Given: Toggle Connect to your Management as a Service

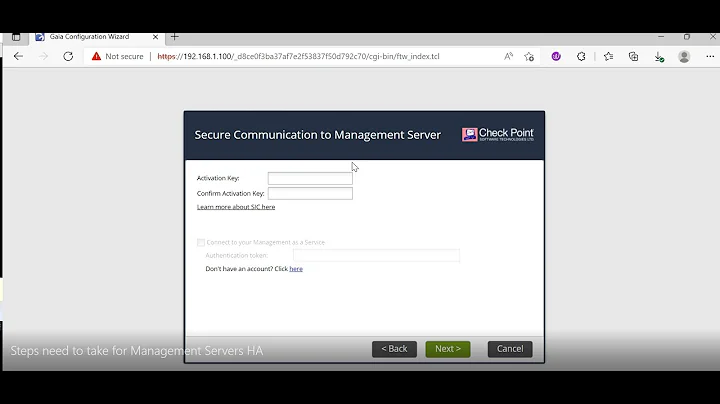Looking at the screenshot, I should [x=201, y=242].
